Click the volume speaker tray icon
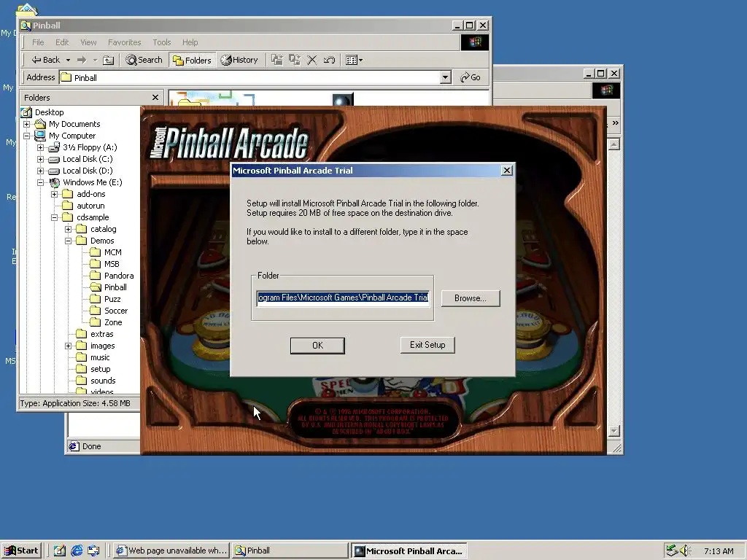 tap(685, 551)
